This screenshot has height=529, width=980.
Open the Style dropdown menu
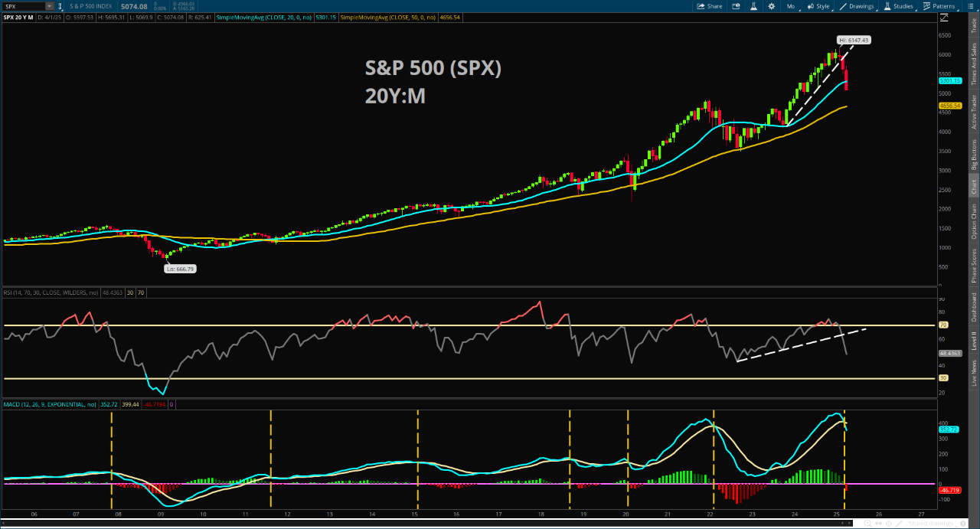coord(818,6)
